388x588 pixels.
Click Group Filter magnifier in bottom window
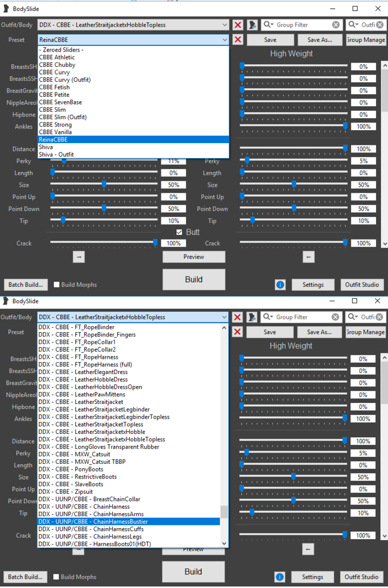coord(268,317)
